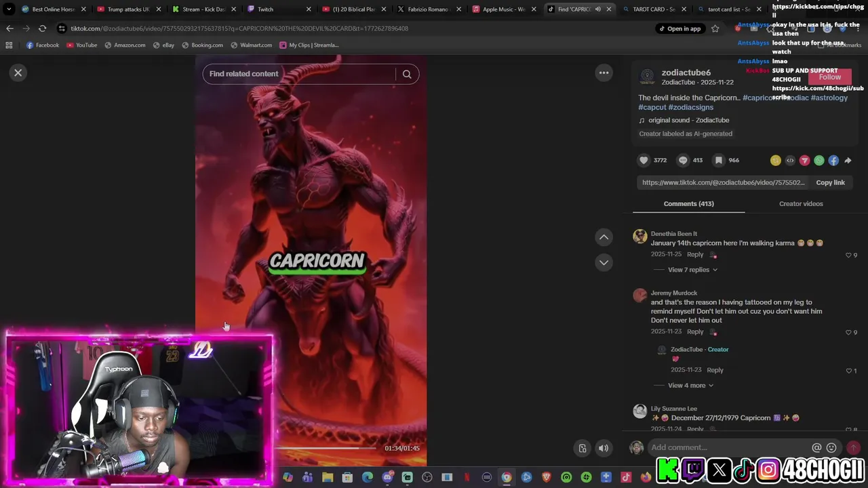868x488 pixels.
Task: Expand View 4 more replies
Action: tap(690, 386)
